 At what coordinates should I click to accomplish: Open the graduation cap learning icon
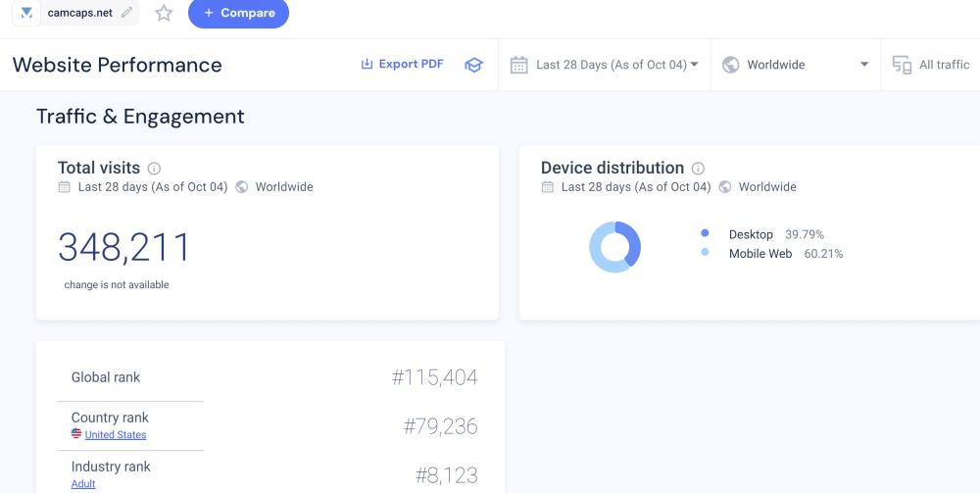(474, 65)
